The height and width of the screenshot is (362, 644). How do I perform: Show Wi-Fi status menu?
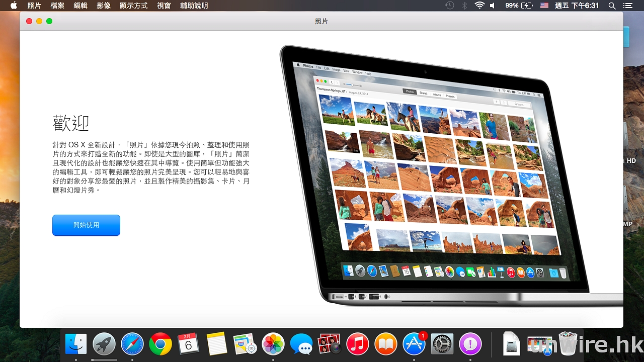tap(479, 6)
